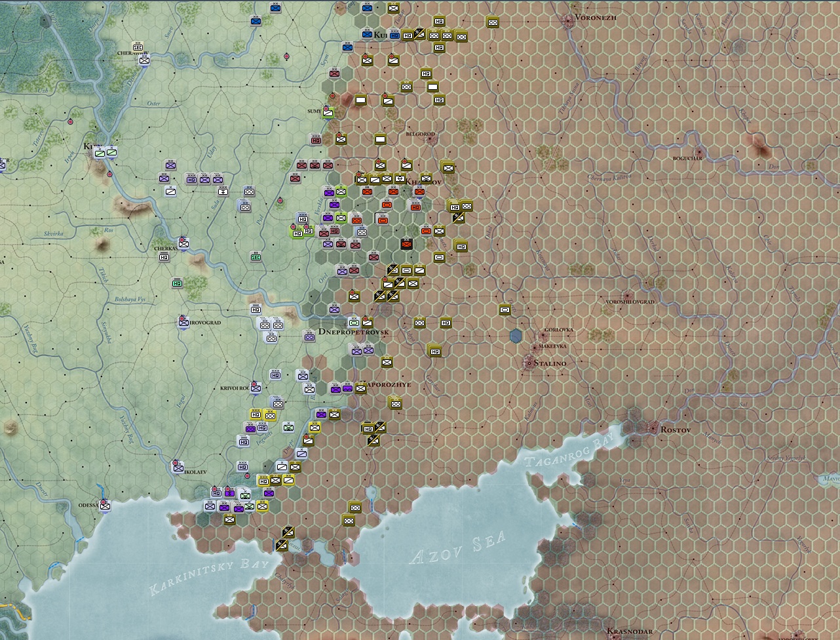Select the Soviet infantry unit at the top edge near Kursk

tap(393, 8)
